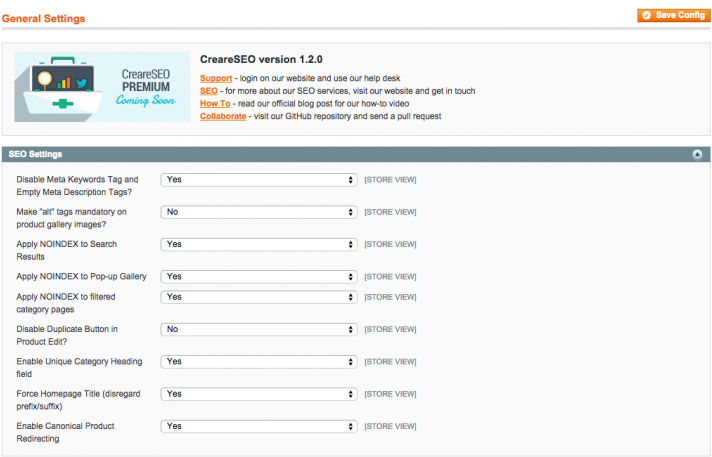Click the CreareSEO version 1.2.0 title
Viewport: 712px width, 457px height.
click(x=261, y=59)
